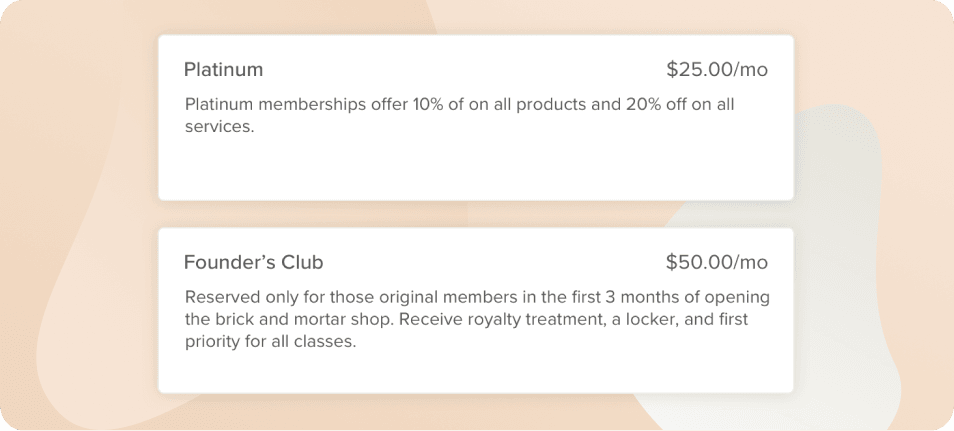This screenshot has height=431, width=954.
Task: Click the gap between the two membership cards
Action: [x=476, y=214]
